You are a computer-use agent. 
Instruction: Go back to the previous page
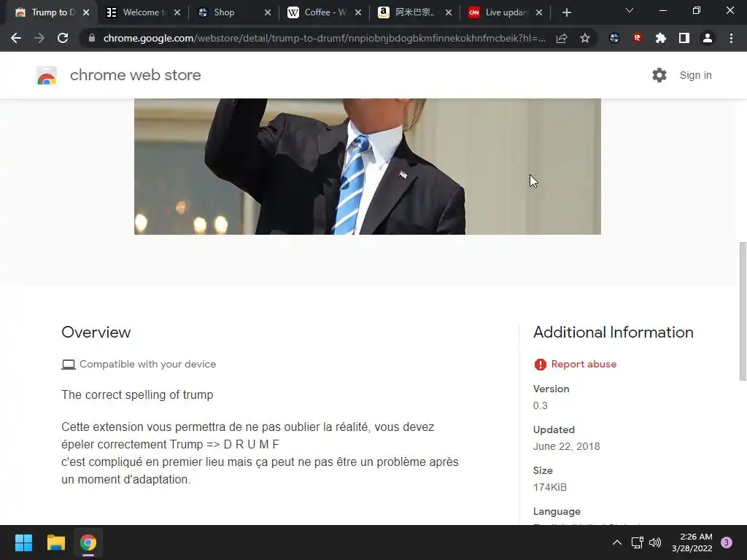pyautogui.click(x=16, y=38)
